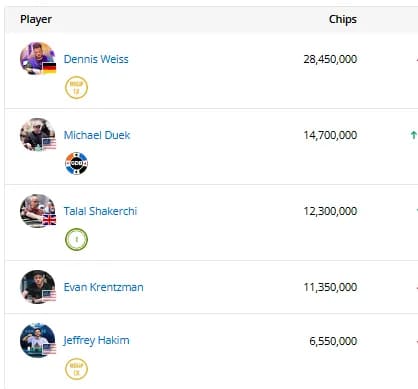Click the Chips column header
Image resolution: width=418 pixels, height=389 pixels.
343,19
